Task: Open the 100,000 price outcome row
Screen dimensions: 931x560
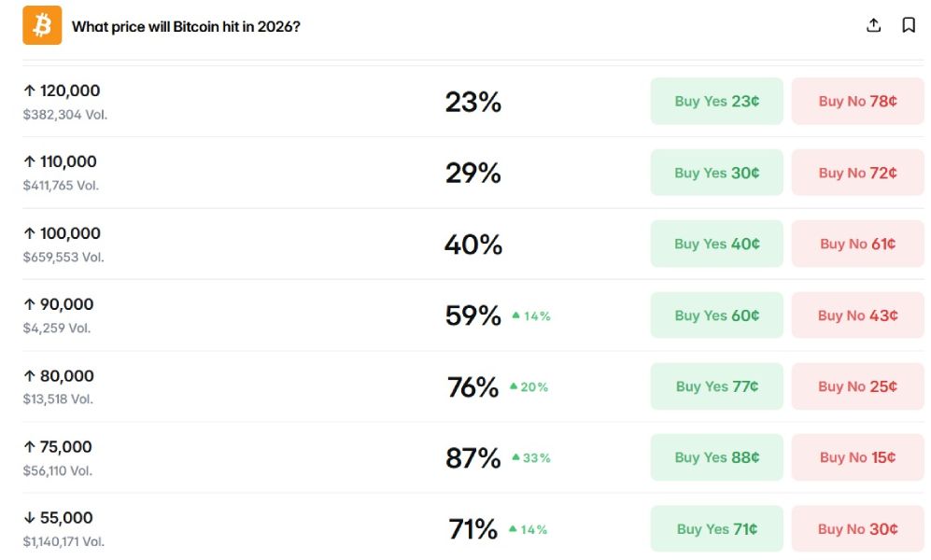Action: tap(473, 244)
